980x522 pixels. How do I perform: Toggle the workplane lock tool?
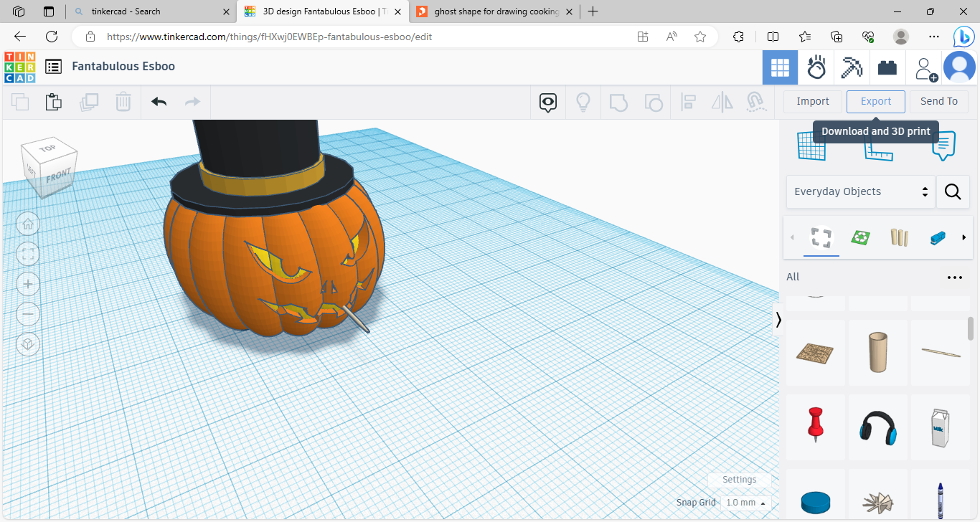(755, 102)
